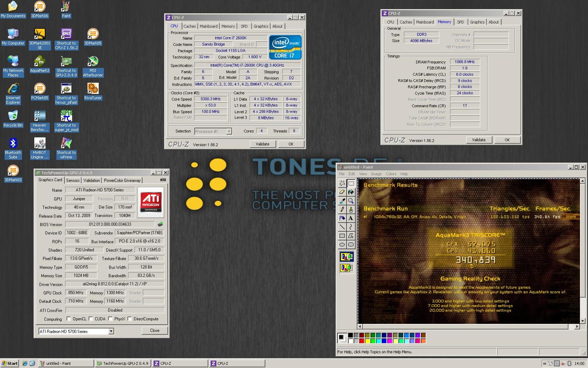
Task: Select the Curve tool in Paint
Action: [x=351, y=227]
